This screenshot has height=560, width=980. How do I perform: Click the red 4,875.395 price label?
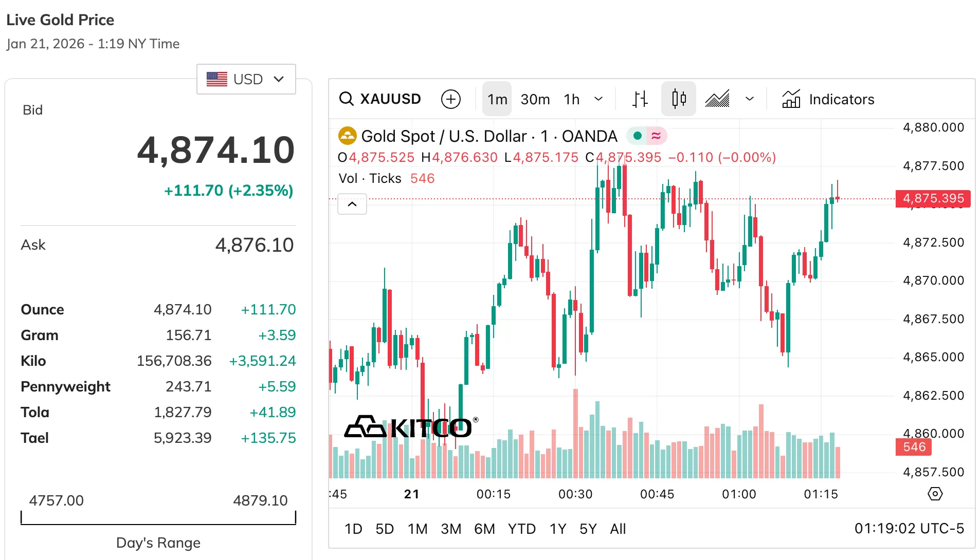click(933, 199)
